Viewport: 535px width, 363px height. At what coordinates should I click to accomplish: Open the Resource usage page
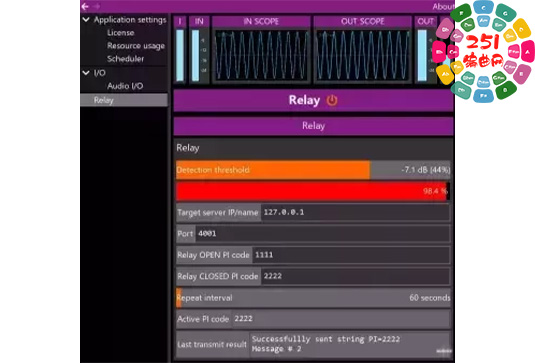(x=136, y=46)
